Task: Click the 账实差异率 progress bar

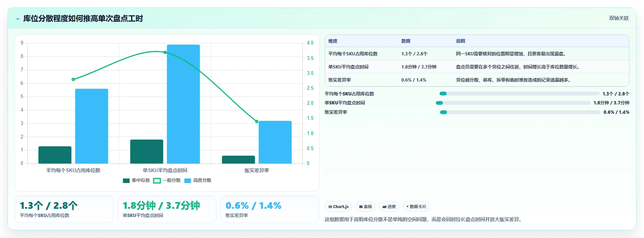Action: coord(520,112)
